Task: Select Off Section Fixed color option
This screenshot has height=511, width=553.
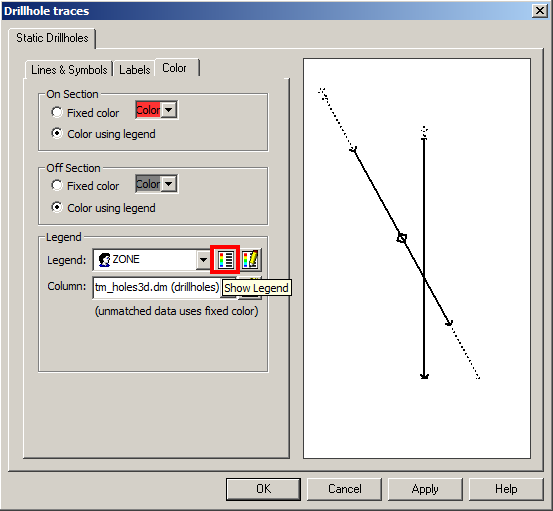Action: 57,185
